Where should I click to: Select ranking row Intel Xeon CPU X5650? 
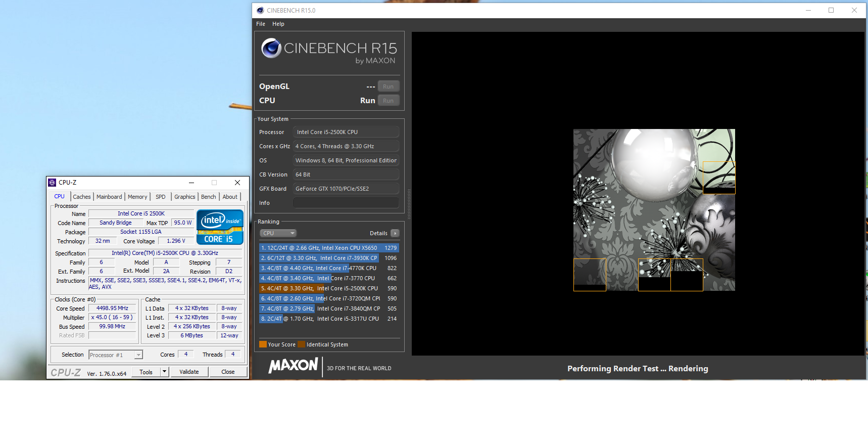click(x=329, y=248)
